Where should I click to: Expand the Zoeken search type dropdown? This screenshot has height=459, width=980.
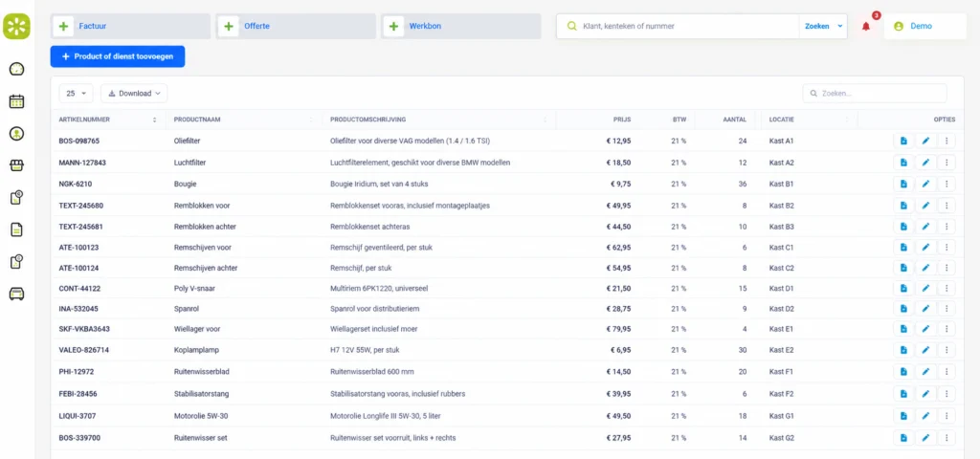click(x=840, y=26)
